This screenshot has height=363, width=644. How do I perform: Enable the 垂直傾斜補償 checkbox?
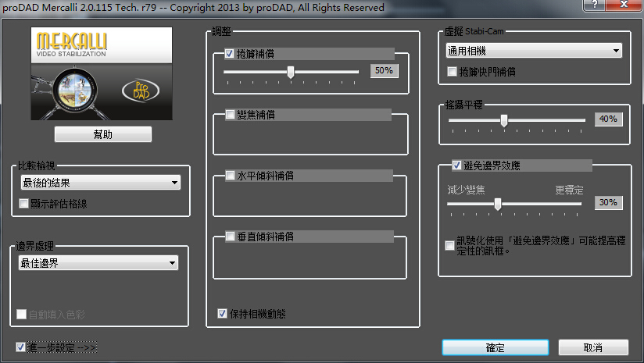pyautogui.click(x=230, y=237)
